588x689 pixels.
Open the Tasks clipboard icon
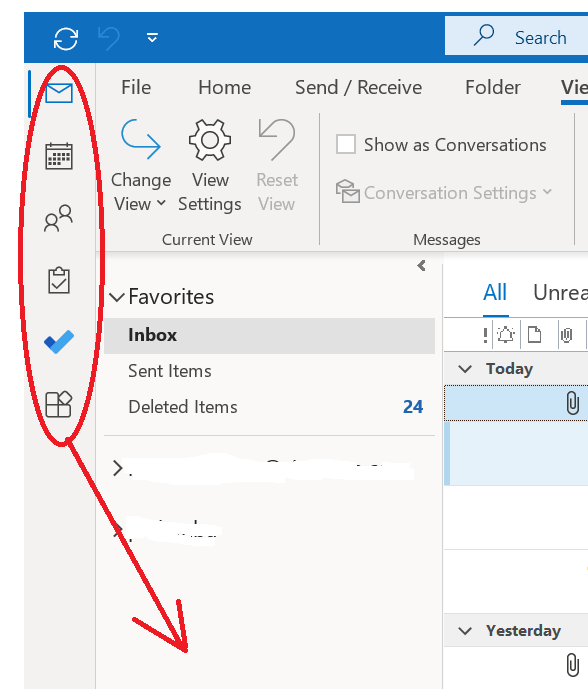click(58, 280)
